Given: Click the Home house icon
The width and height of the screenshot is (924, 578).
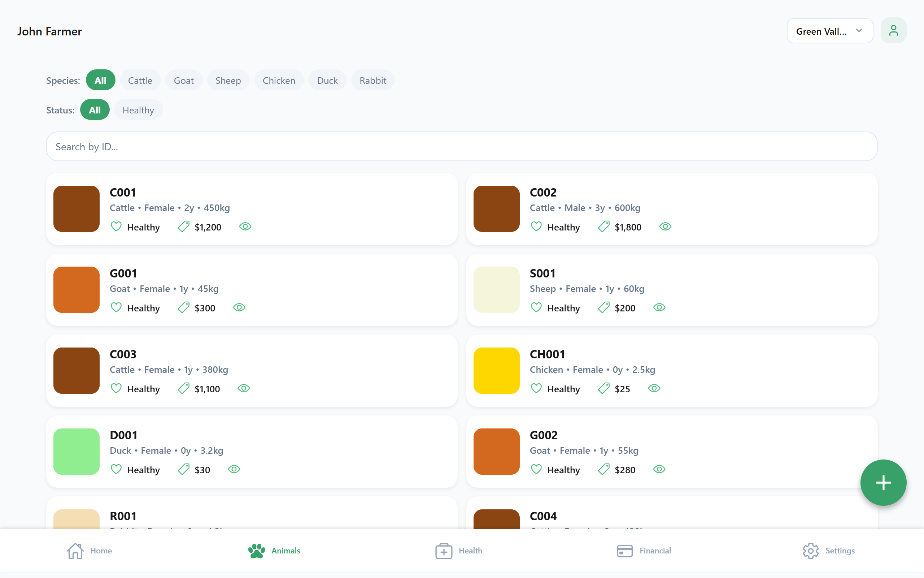Looking at the screenshot, I should pos(75,551).
